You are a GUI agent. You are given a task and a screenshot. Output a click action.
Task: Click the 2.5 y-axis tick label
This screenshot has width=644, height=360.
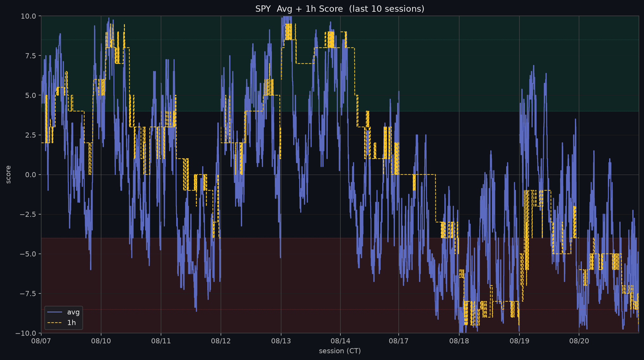point(31,135)
